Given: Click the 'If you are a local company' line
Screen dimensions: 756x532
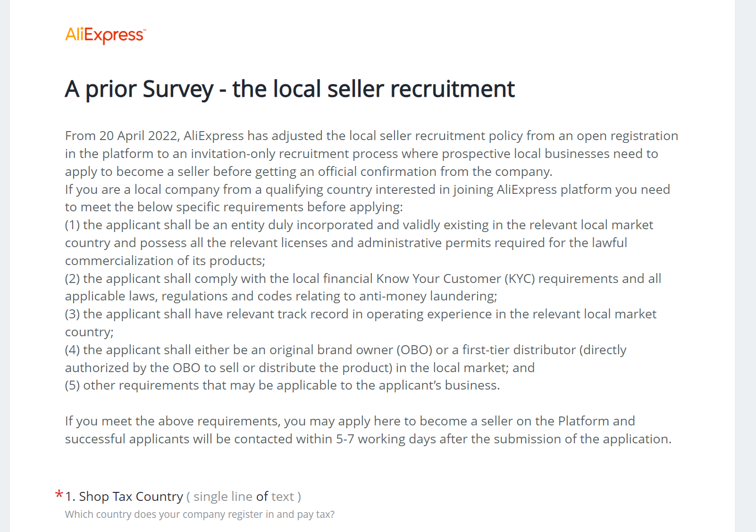Looking at the screenshot, I should pos(367,190).
